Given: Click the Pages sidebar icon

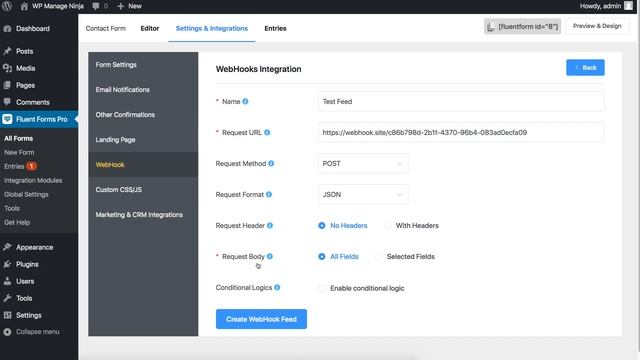Looking at the screenshot, I should coord(7,85).
